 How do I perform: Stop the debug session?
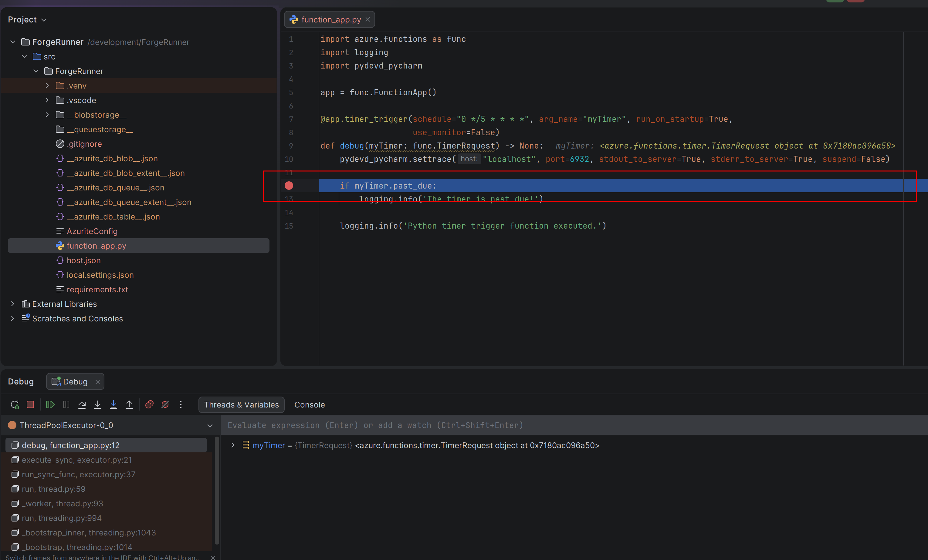click(x=31, y=404)
